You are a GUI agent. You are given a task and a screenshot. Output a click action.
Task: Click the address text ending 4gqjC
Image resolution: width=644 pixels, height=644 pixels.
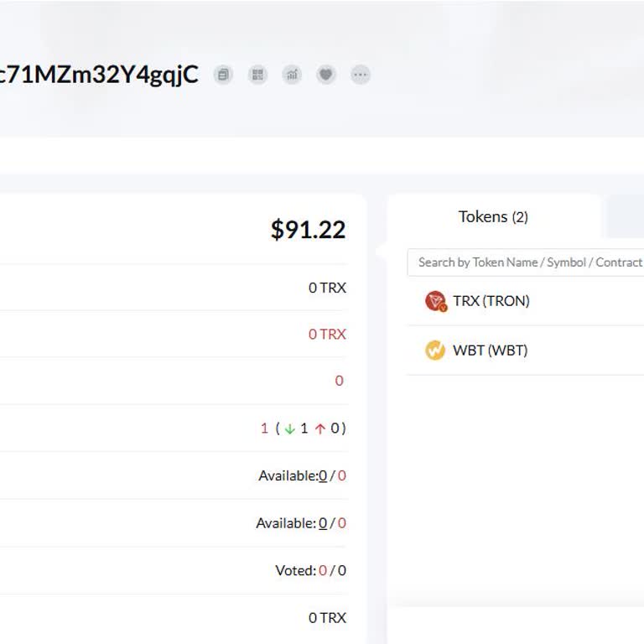(x=99, y=75)
